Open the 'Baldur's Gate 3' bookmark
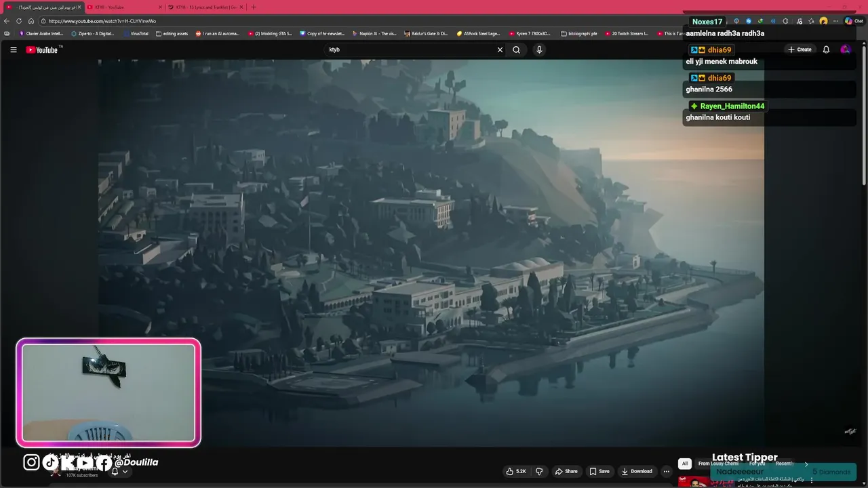The width and height of the screenshot is (868, 488). tap(426, 33)
